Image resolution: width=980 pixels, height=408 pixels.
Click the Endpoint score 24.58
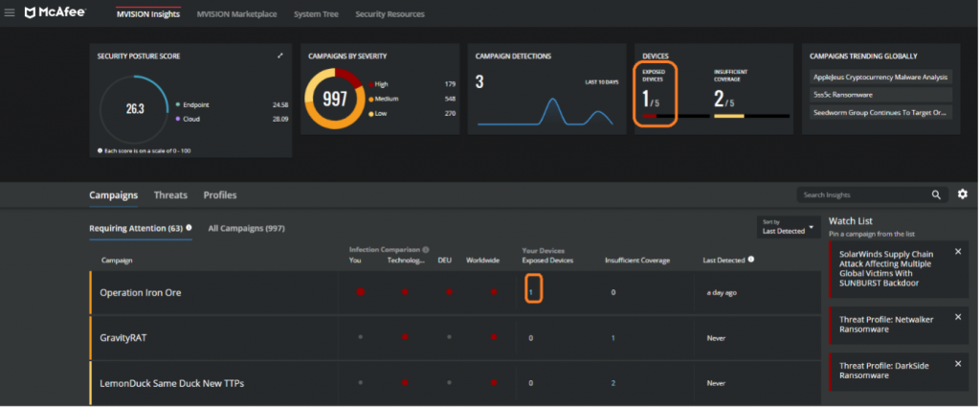[280, 105]
